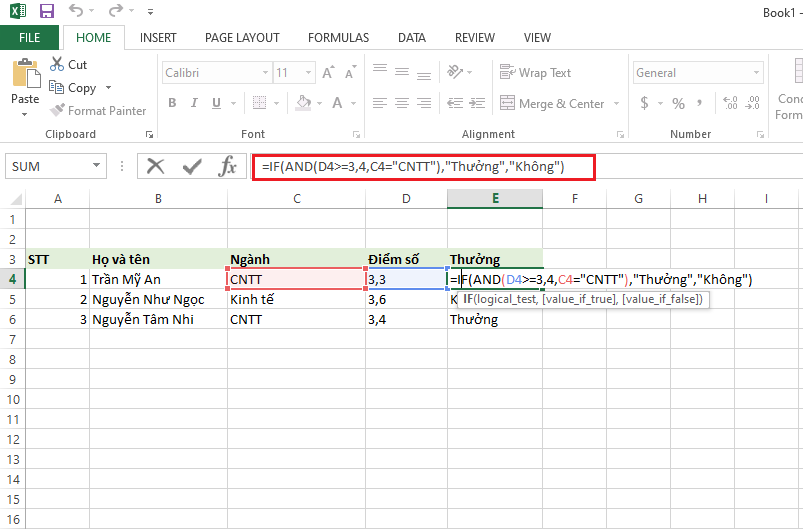The height and width of the screenshot is (529, 803).
Task: Click the Increase Indent icon
Action: 477,103
